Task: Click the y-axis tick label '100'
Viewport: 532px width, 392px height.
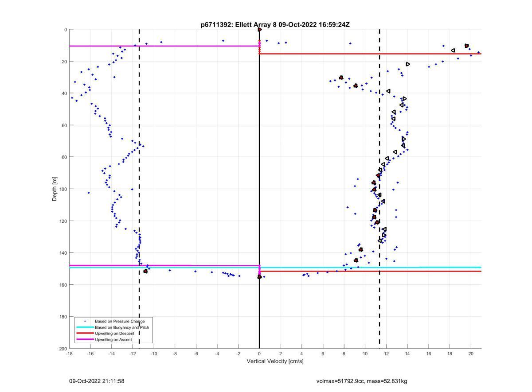Action: pyautogui.click(x=63, y=189)
